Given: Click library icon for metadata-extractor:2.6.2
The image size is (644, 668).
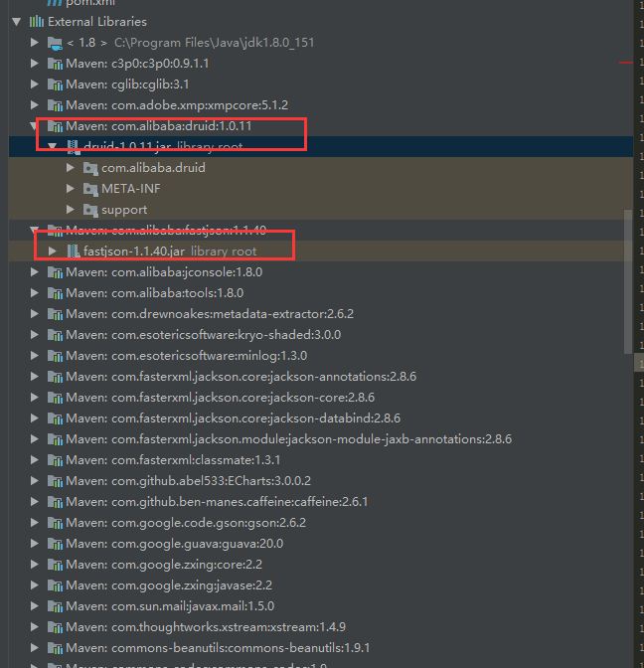Looking at the screenshot, I should [x=55, y=314].
